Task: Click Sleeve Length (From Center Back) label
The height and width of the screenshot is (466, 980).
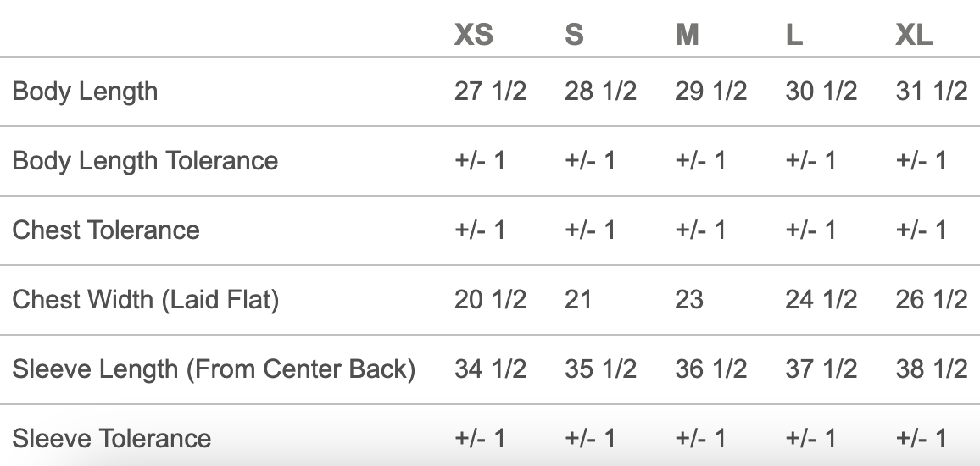Action: [214, 369]
